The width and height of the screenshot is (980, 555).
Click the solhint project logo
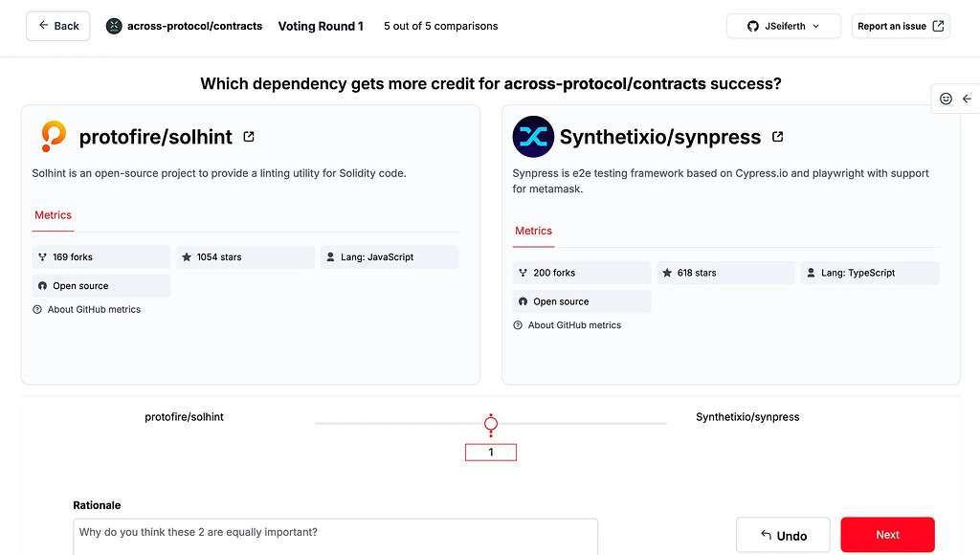(x=54, y=137)
